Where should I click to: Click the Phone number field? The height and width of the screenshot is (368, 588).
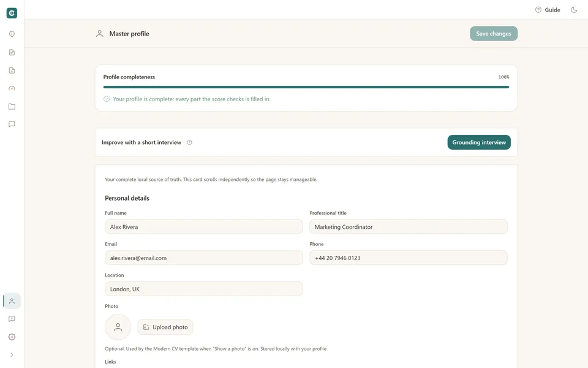pyautogui.click(x=409, y=258)
